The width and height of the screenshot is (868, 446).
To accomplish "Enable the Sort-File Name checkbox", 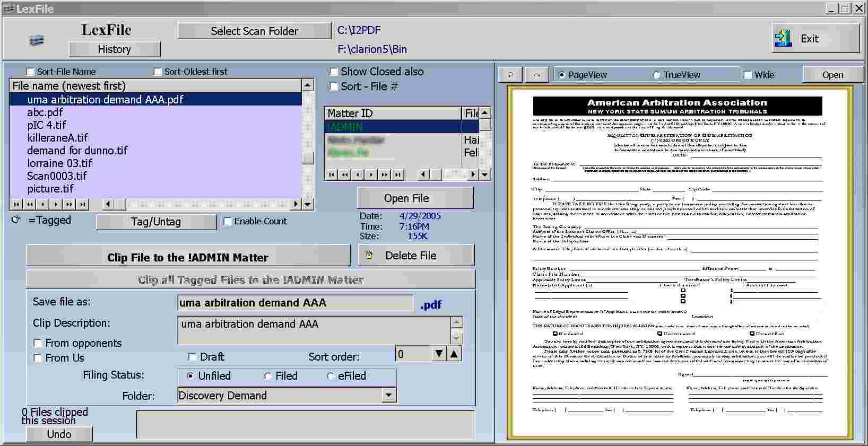I will tap(31, 72).
